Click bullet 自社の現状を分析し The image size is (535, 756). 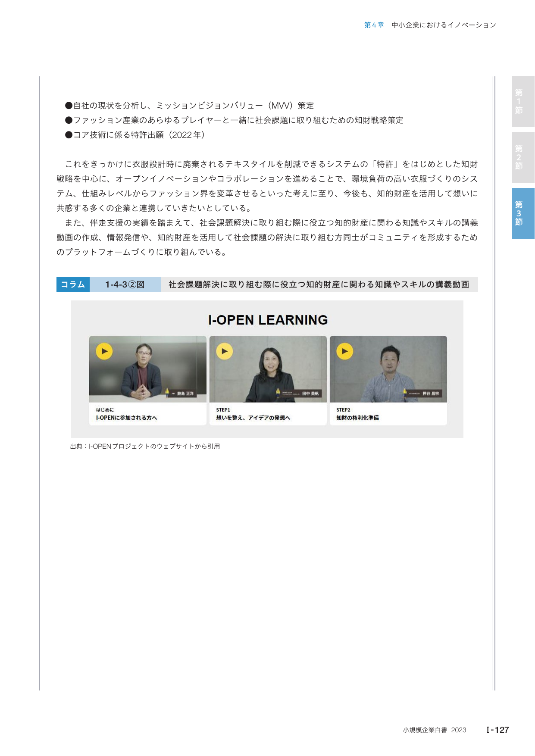[x=189, y=106]
